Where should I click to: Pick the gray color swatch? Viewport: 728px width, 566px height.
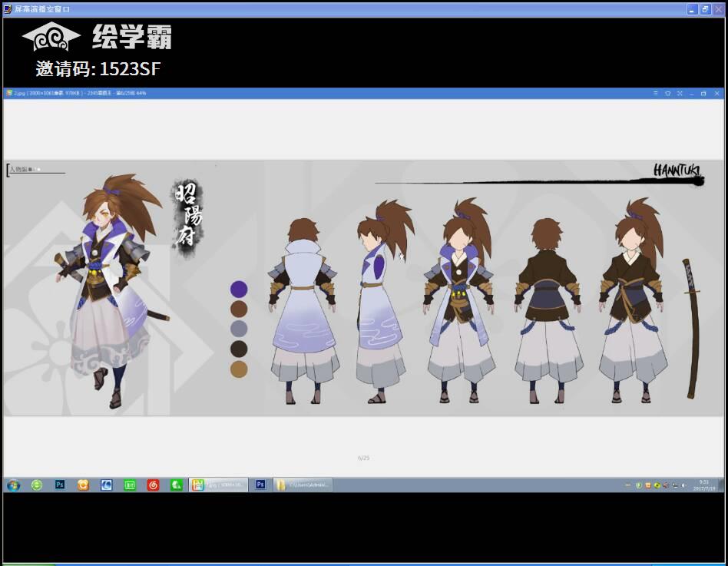point(239,329)
